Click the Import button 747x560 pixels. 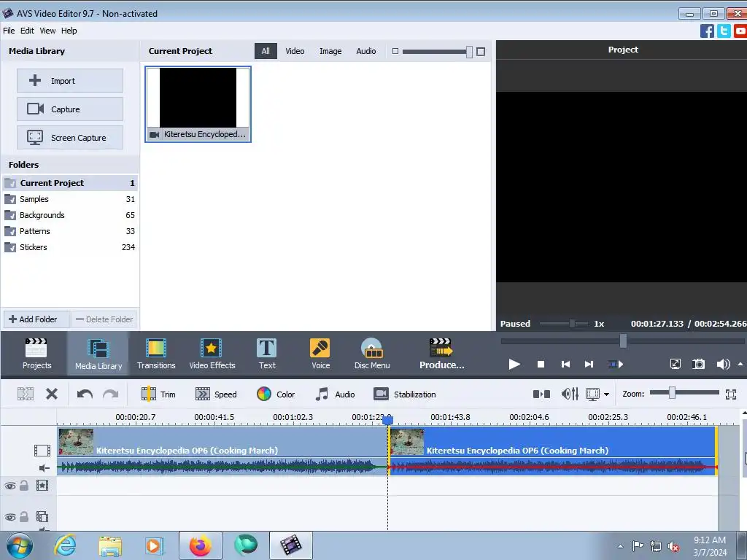[70, 80]
